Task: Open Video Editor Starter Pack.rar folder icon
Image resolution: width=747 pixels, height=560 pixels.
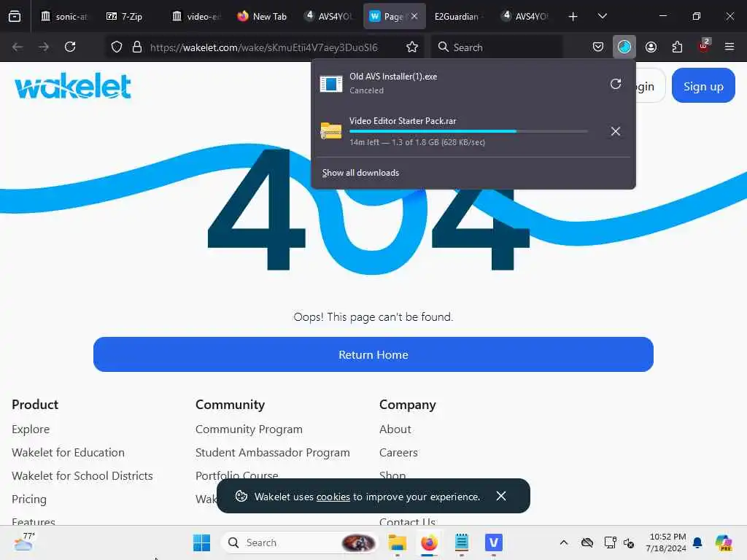Action: pos(331,130)
